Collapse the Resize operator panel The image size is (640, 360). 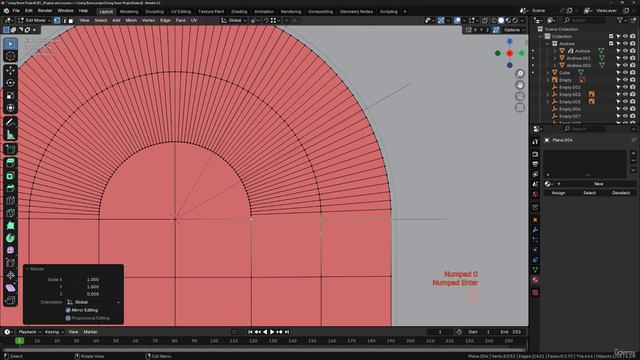pos(27,269)
